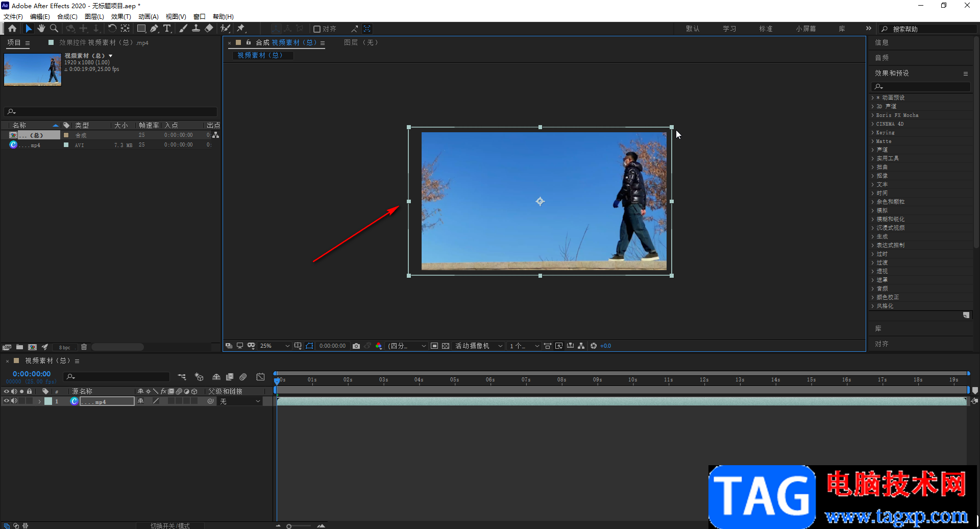
Task: Open the 25% magnification dropdown
Action: (x=275, y=346)
